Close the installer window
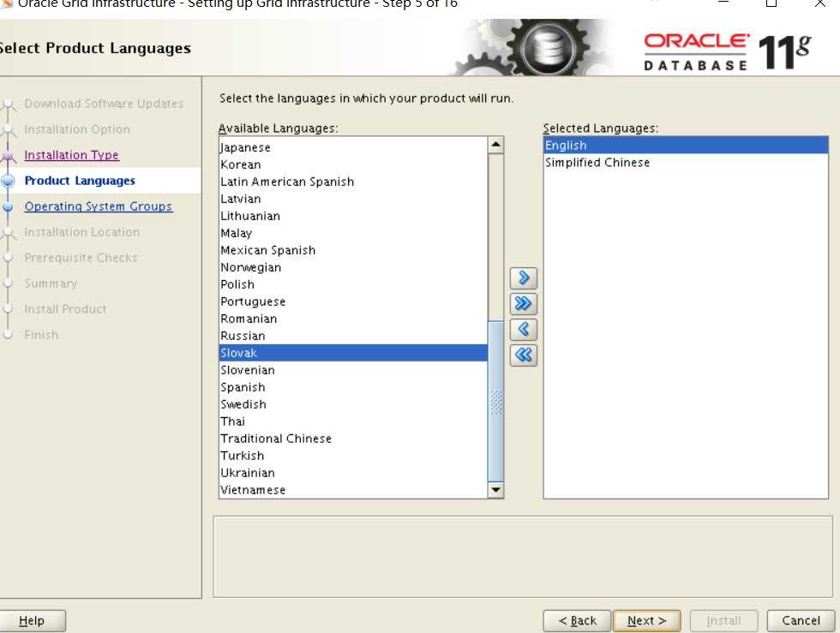This screenshot has width=840, height=633. pyautogui.click(x=819, y=3)
